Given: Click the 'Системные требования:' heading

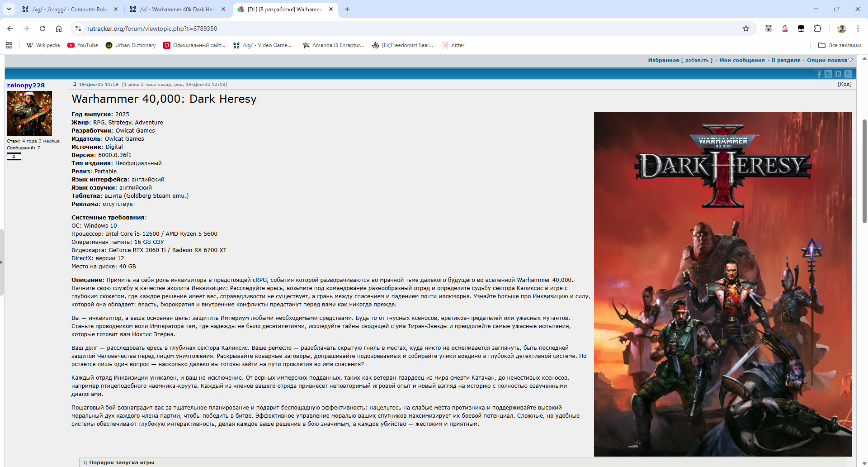Looking at the screenshot, I should (x=109, y=218).
